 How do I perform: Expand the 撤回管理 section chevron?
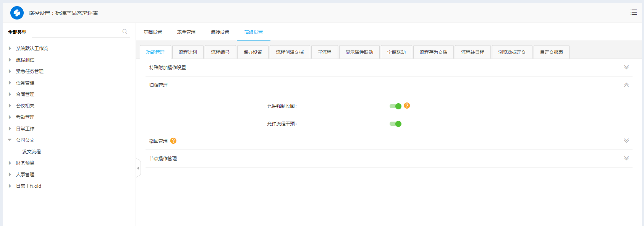626,141
